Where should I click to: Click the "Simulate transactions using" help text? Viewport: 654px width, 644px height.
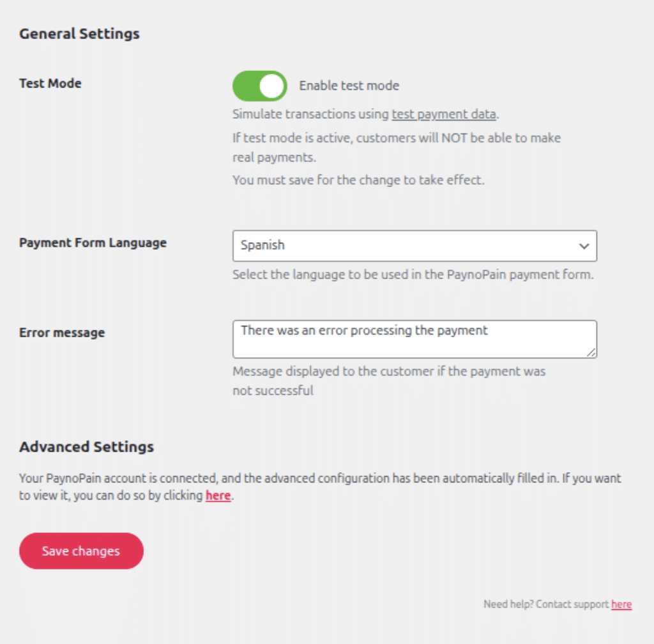310,114
